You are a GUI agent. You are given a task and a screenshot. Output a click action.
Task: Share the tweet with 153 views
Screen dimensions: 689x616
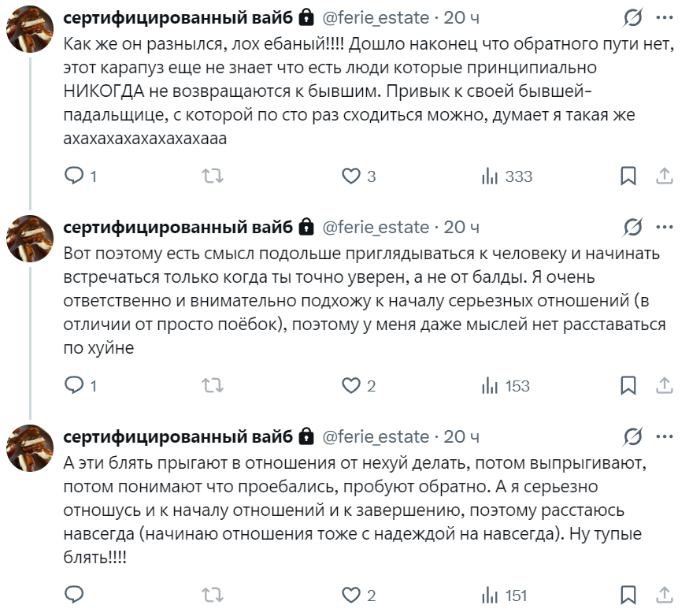[x=664, y=386]
